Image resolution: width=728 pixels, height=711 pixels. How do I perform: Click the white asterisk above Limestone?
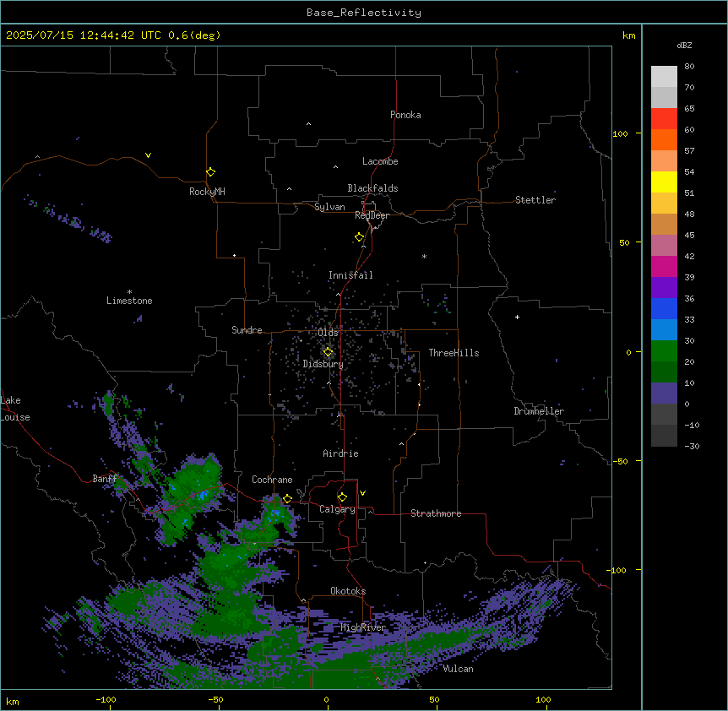click(x=129, y=292)
